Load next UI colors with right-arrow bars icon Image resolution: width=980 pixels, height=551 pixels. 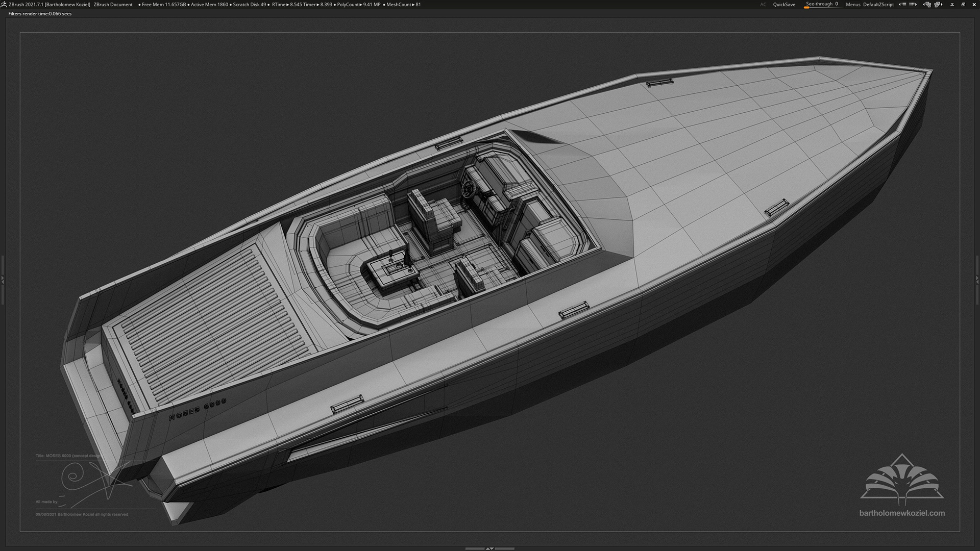913,5
